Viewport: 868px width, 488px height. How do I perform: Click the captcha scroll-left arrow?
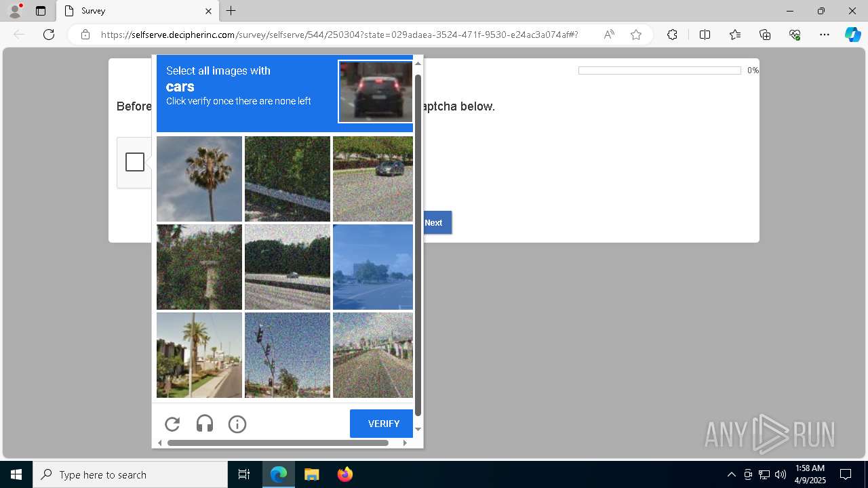tap(160, 443)
